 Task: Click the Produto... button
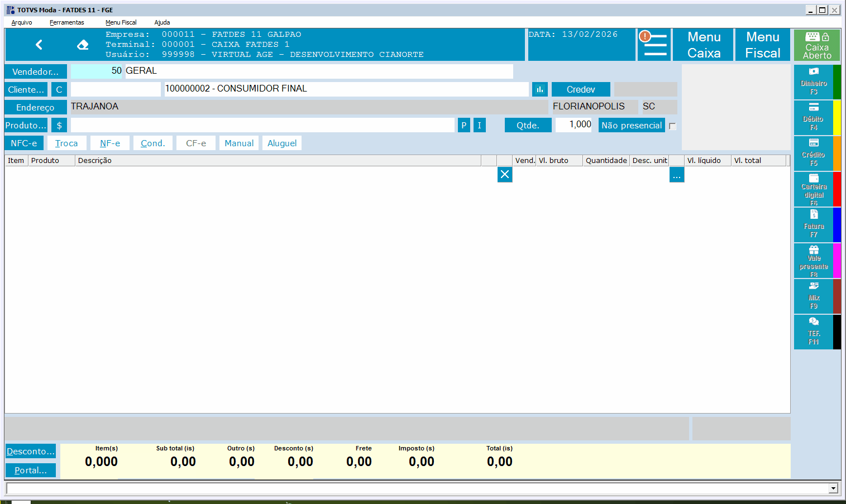pos(26,125)
